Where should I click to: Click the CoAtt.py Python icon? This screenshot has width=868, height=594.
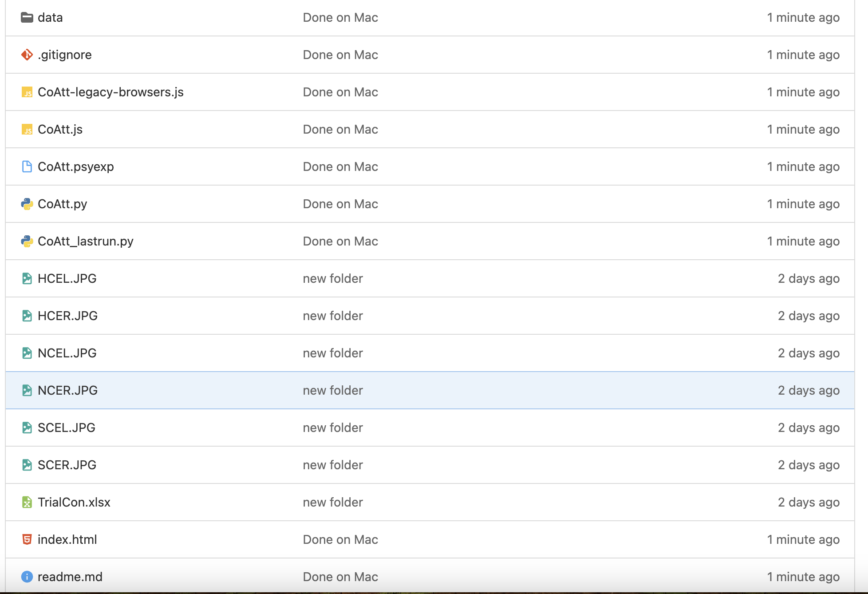[27, 204]
